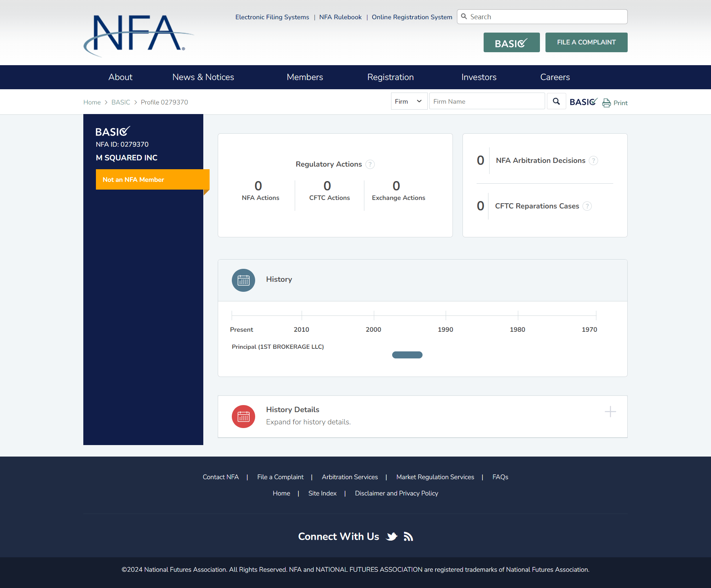
Task: Click the BASIC logo beside Print
Action: pyautogui.click(x=584, y=102)
